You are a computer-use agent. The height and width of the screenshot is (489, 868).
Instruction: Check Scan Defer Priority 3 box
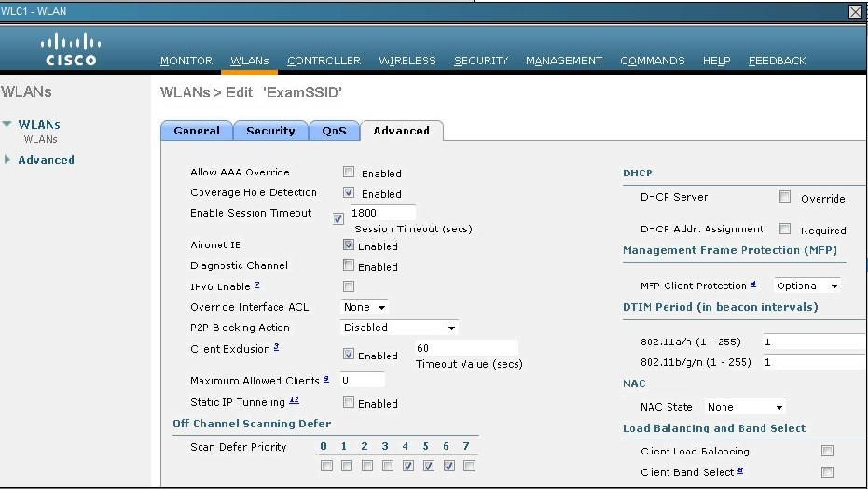click(388, 466)
